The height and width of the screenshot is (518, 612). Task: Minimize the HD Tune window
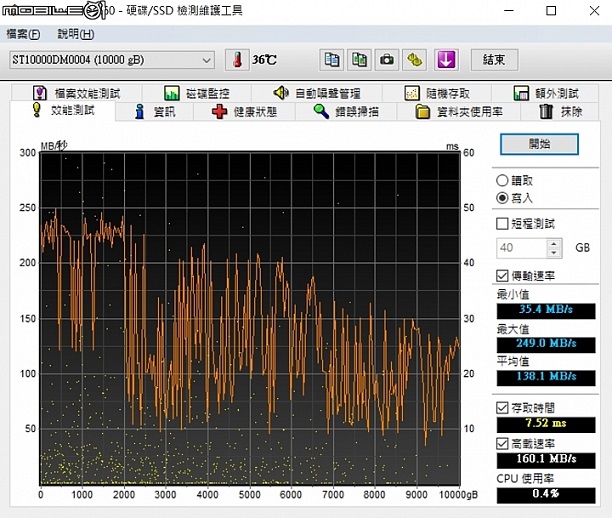pos(509,11)
